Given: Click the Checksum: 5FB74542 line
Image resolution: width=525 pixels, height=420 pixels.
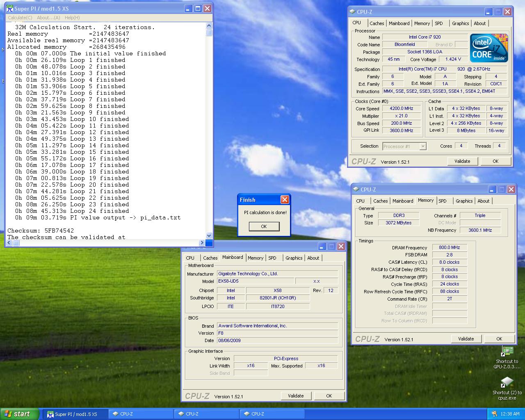Looking at the screenshot, I should (x=41, y=231).
